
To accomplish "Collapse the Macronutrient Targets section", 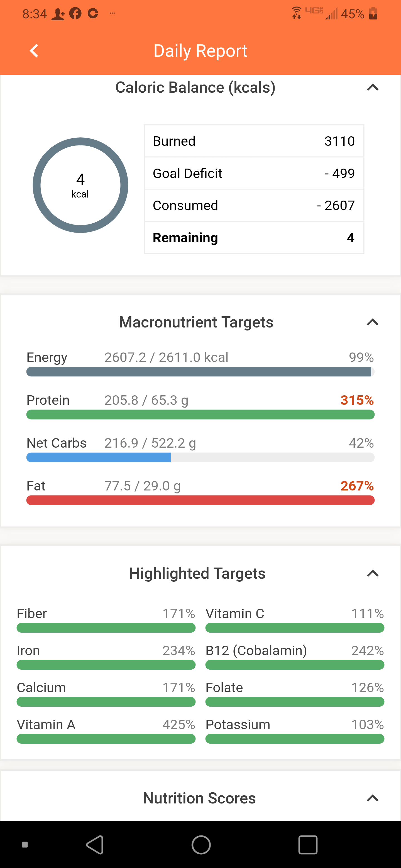I will [x=372, y=322].
